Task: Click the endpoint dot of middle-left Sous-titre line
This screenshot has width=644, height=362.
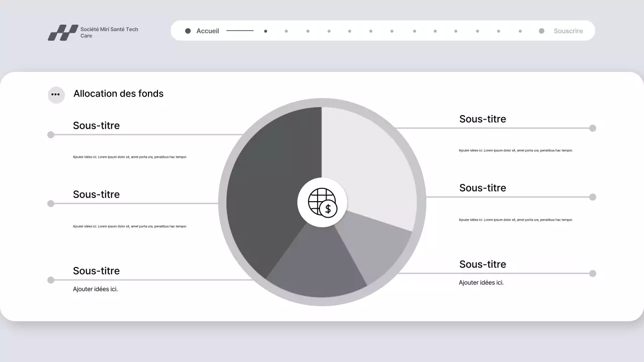Action: pos(51,204)
